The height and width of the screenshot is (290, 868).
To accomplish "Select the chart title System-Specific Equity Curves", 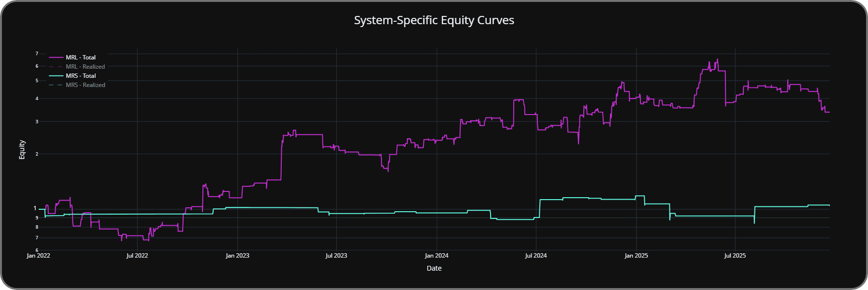I will pos(434,20).
